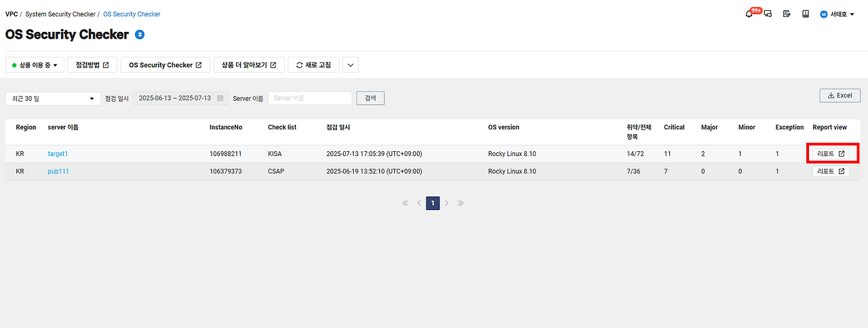Go to last page double-arrow

coord(460,203)
